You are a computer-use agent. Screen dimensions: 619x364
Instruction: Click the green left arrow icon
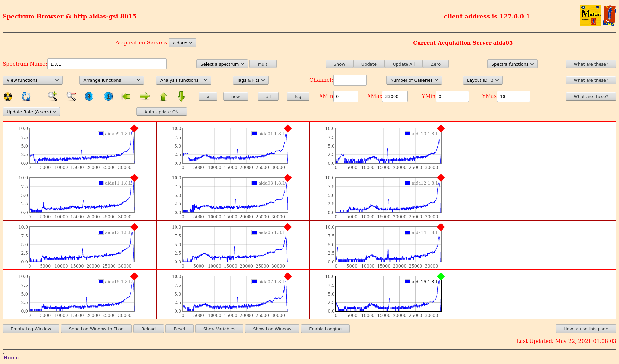(x=126, y=96)
